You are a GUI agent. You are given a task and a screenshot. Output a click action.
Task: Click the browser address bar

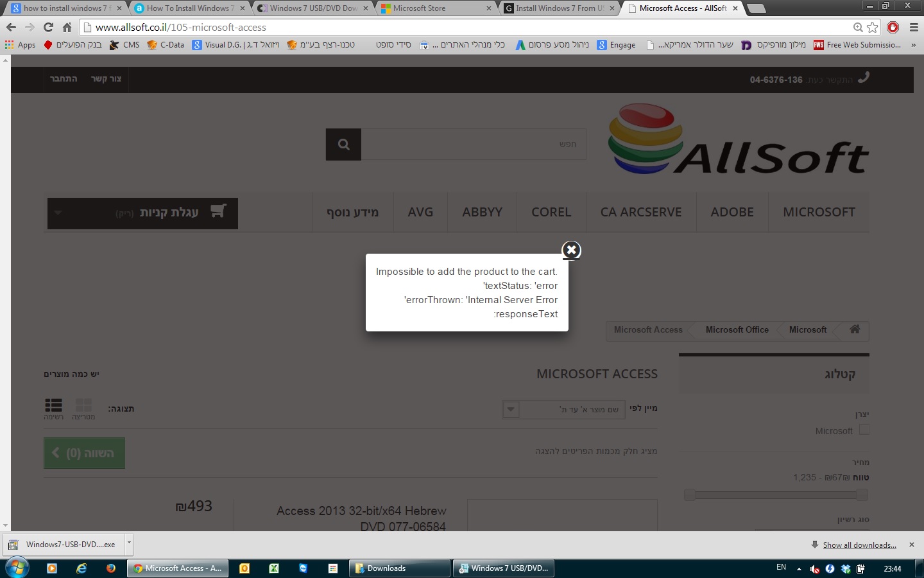pos(468,27)
